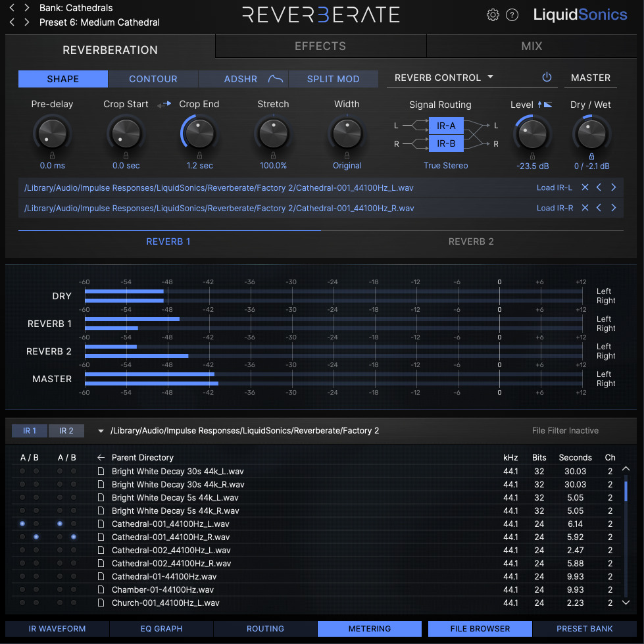The width and height of the screenshot is (644, 644).
Task: Click the Parent Directory back arrow icon
Action: click(x=101, y=458)
